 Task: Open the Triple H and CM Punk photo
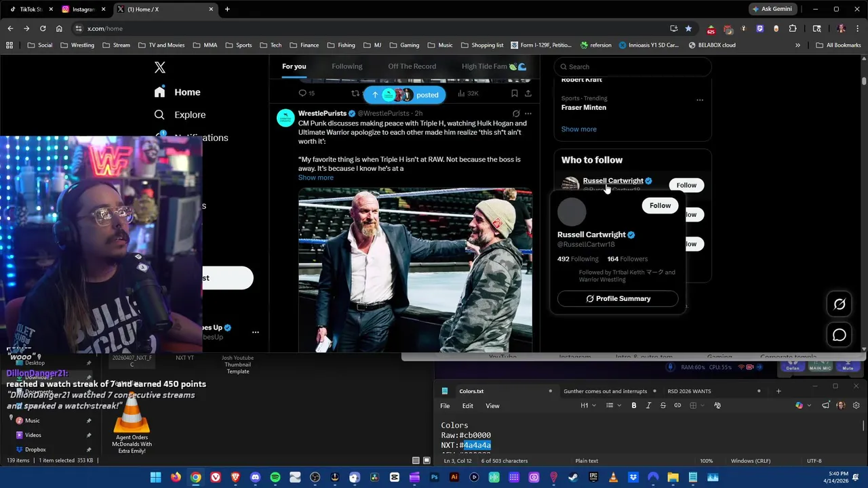click(x=415, y=270)
